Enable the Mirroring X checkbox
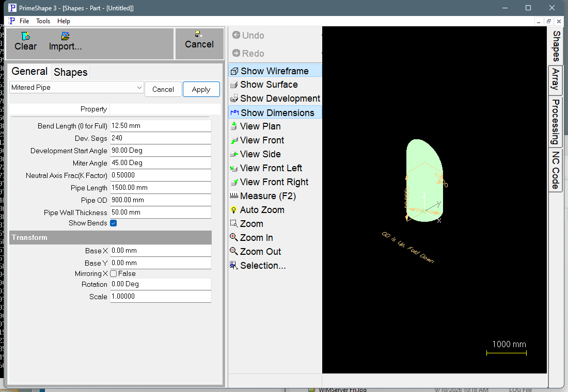The height and width of the screenshot is (392, 568). pos(114,274)
